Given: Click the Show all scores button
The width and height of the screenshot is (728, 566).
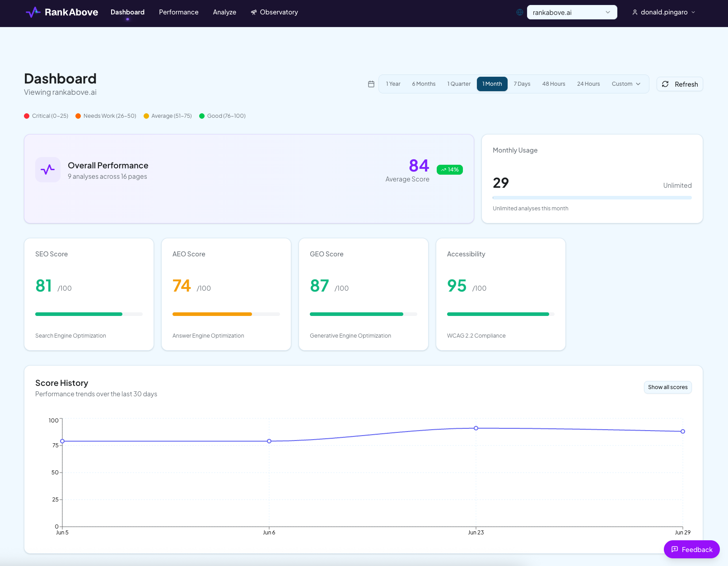Looking at the screenshot, I should coord(667,387).
